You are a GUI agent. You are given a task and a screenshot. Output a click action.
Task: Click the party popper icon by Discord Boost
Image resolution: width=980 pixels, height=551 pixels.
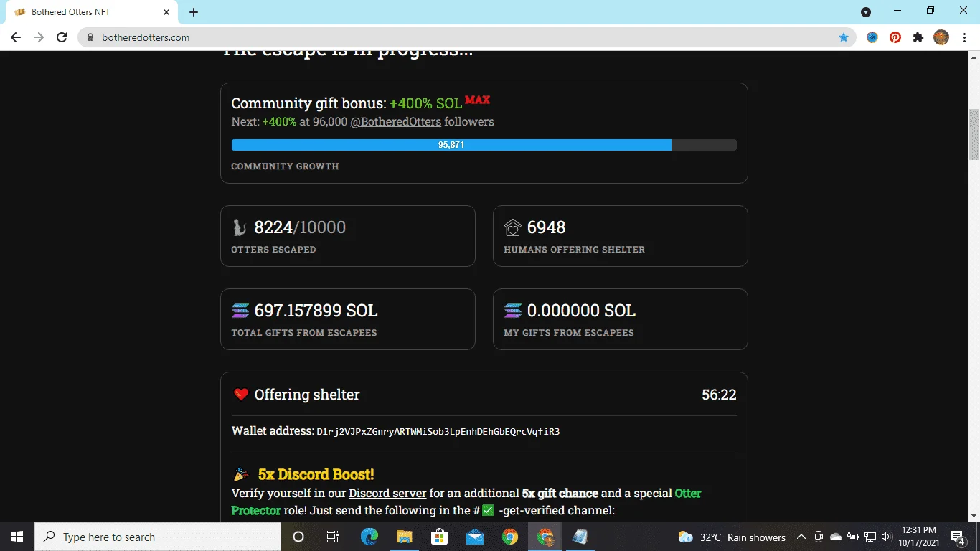pyautogui.click(x=241, y=475)
